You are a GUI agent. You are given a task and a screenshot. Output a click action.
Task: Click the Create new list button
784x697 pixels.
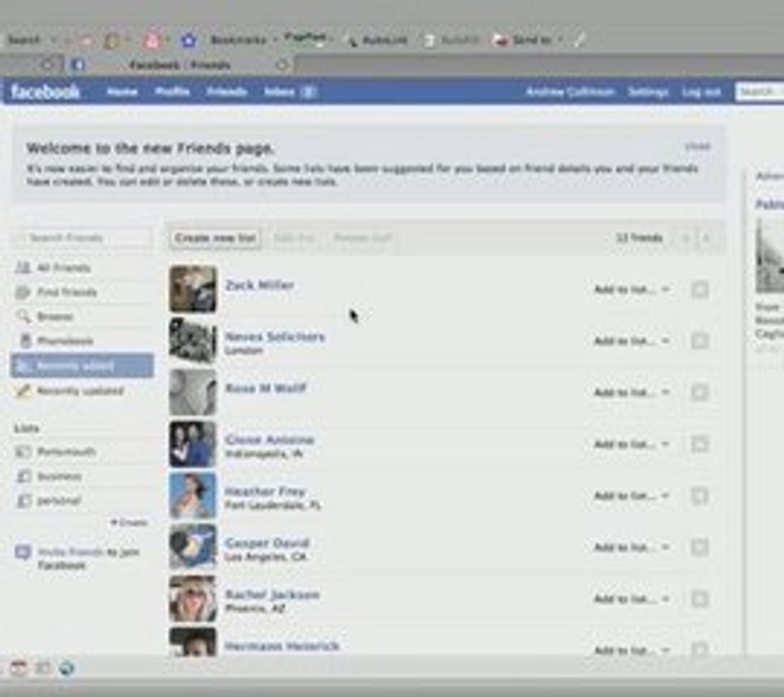tap(216, 238)
